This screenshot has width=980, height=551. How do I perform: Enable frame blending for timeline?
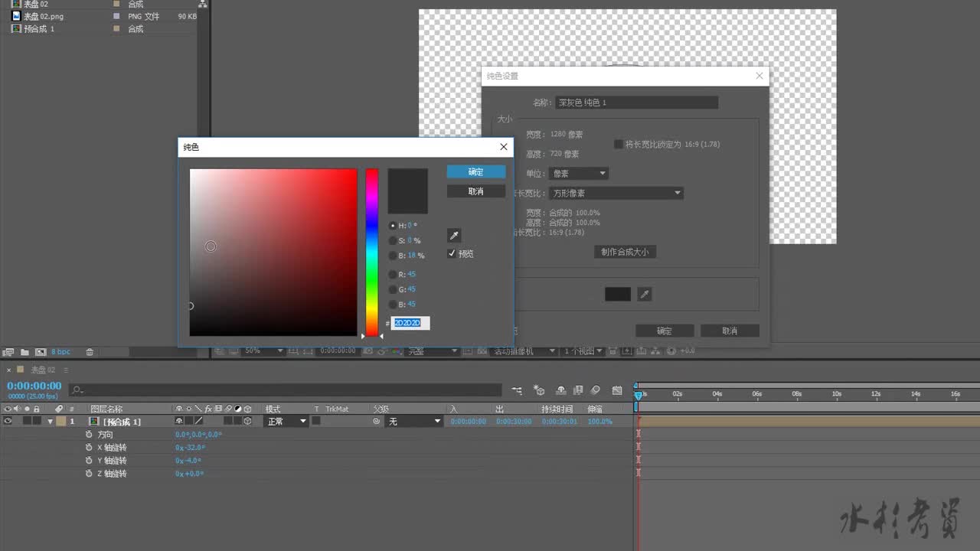pos(578,390)
